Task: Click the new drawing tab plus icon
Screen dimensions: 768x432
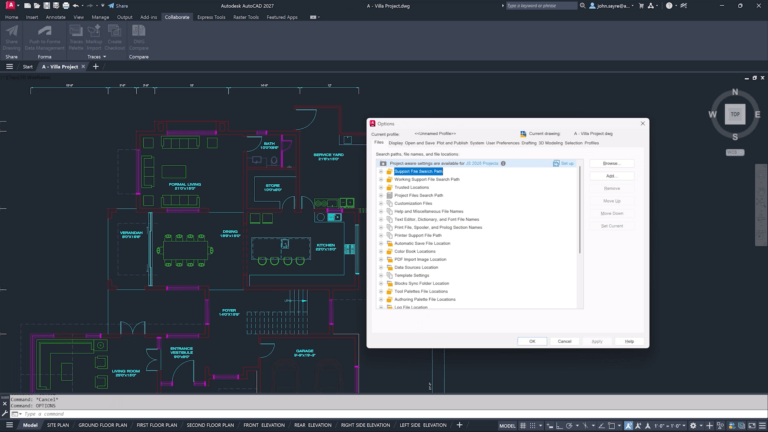Action: click(x=96, y=67)
